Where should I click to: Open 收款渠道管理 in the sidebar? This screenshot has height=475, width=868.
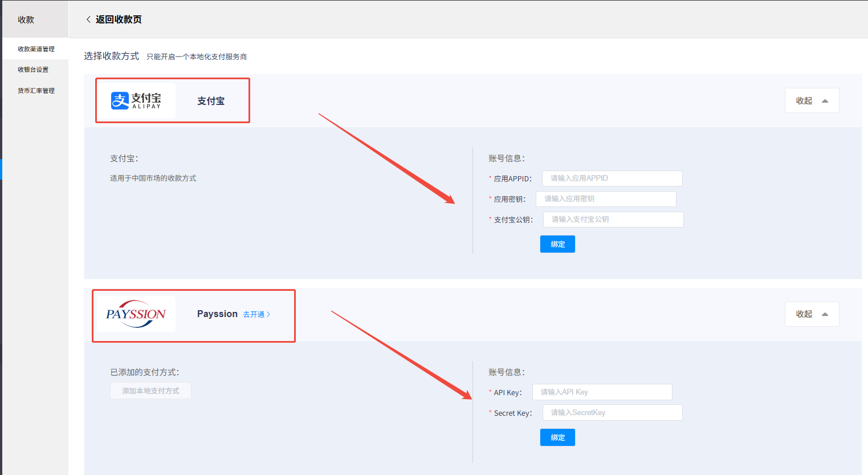[36, 49]
